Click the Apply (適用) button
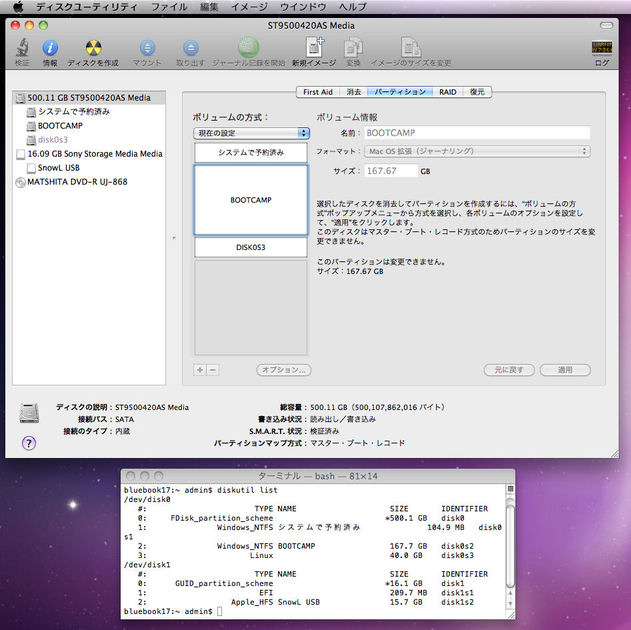This screenshot has height=630, width=631. click(x=565, y=370)
